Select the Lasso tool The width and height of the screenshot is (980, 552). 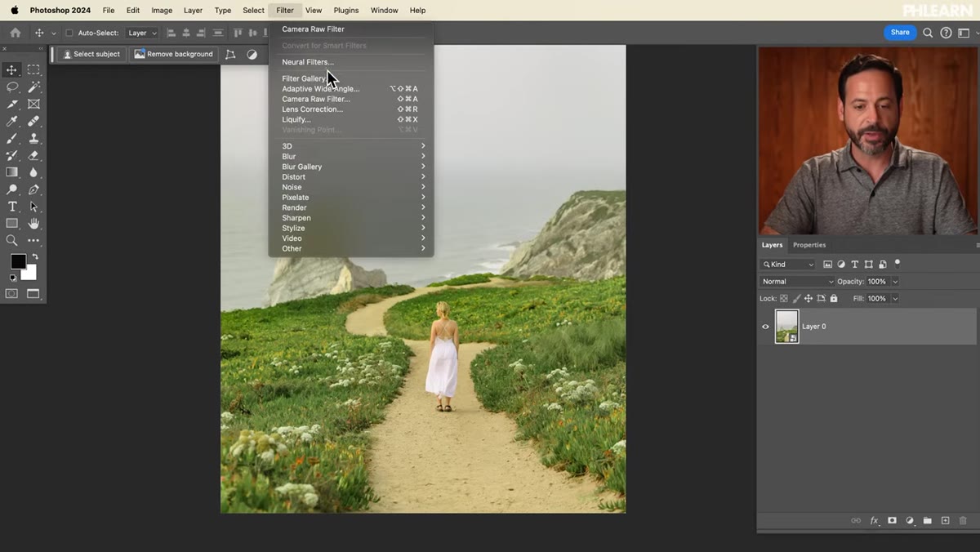tap(11, 87)
